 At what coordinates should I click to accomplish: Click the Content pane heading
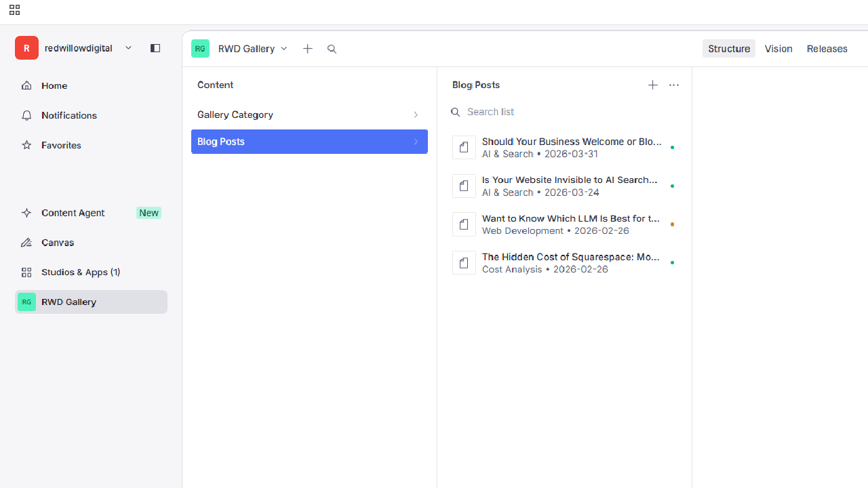click(216, 85)
